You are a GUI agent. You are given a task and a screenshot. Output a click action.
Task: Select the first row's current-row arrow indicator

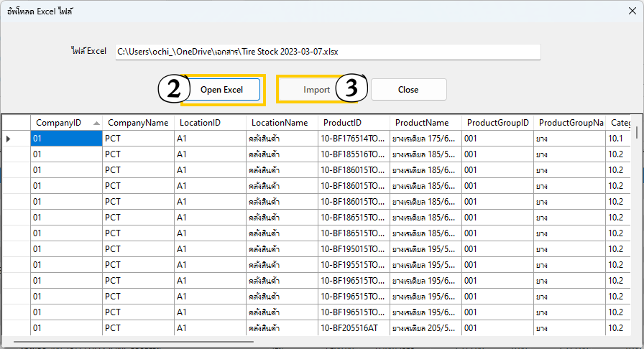click(x=9, y=139)
